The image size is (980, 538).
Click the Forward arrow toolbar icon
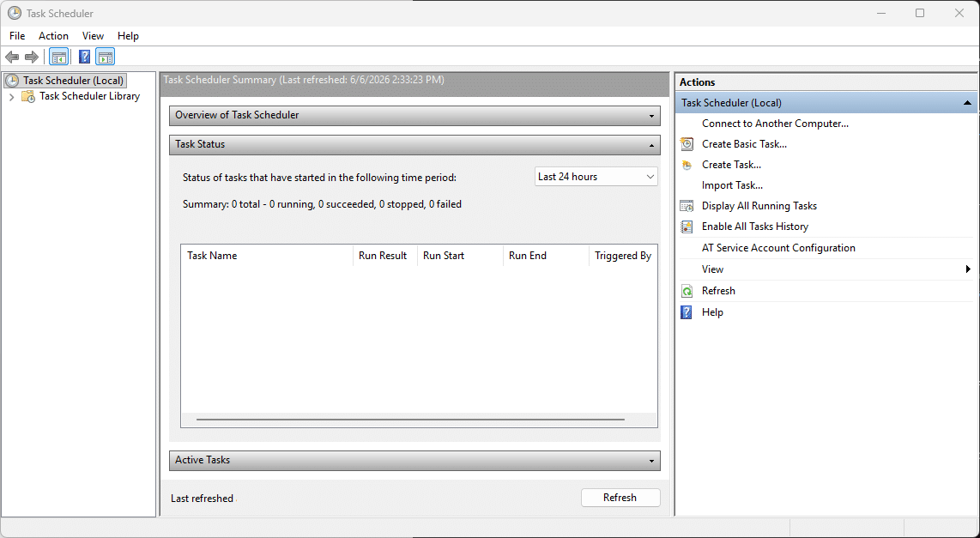[31, 57]
